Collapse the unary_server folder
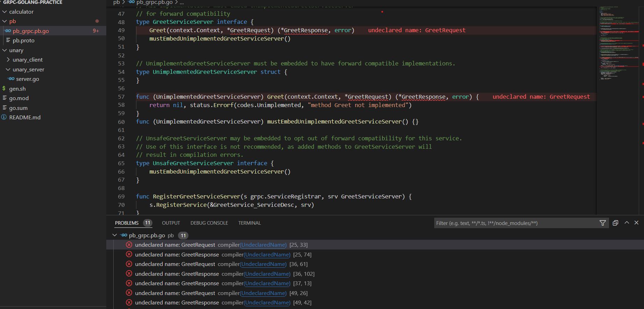This screenshot has width=644, height=309. (x=8, y=69)
